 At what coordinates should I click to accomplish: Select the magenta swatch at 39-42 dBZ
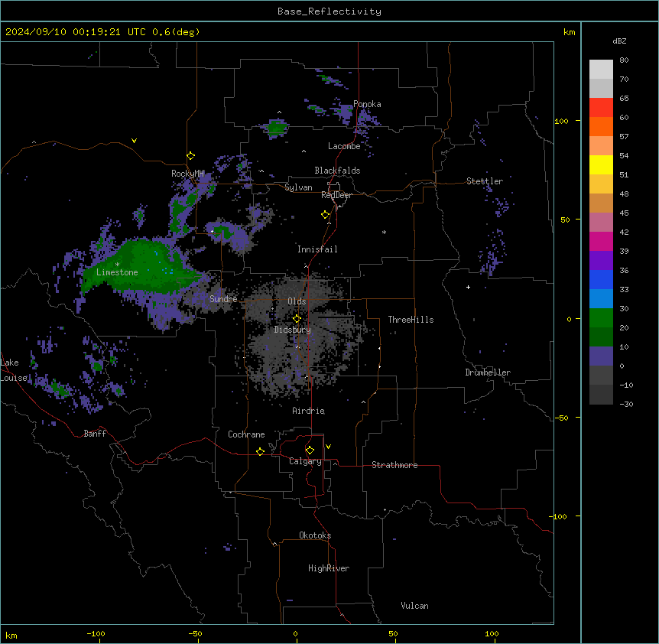click(x=601, y=241)
